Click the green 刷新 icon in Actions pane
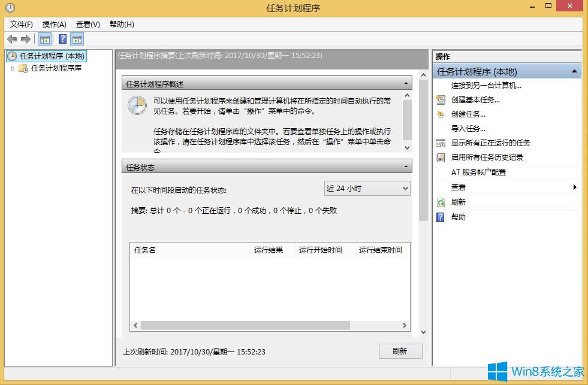 coord(439,202)
